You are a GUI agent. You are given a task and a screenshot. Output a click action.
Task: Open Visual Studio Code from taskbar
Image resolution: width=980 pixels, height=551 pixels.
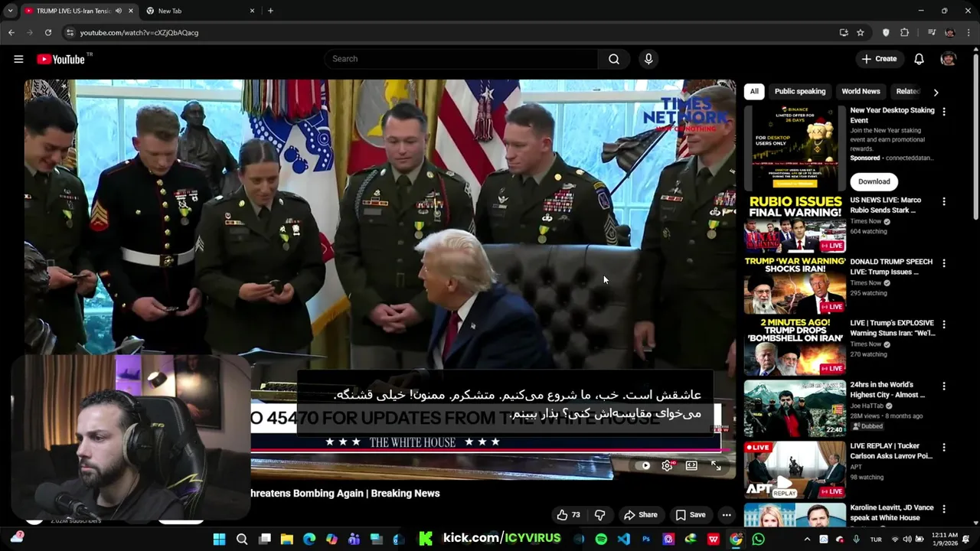(623, 539)
